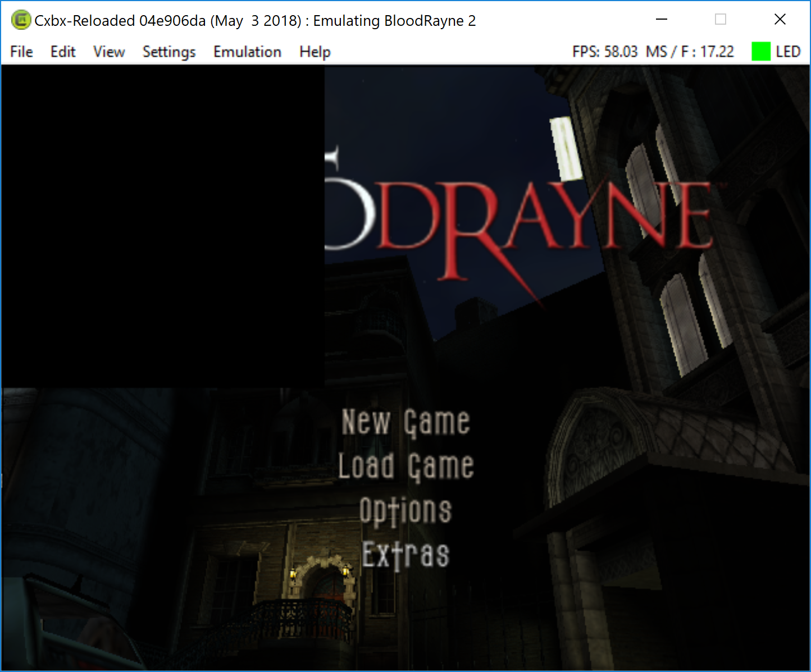This screenshot has height=672, width=811.
Task: Select Extras from the game menu
Action: click(x=405, y=554)
